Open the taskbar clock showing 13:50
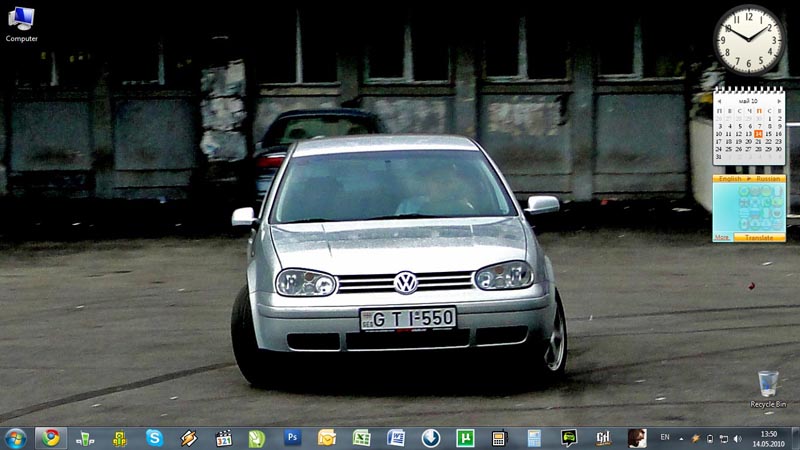800x450 pixels. pyautogui.click(x=770, y=439)
